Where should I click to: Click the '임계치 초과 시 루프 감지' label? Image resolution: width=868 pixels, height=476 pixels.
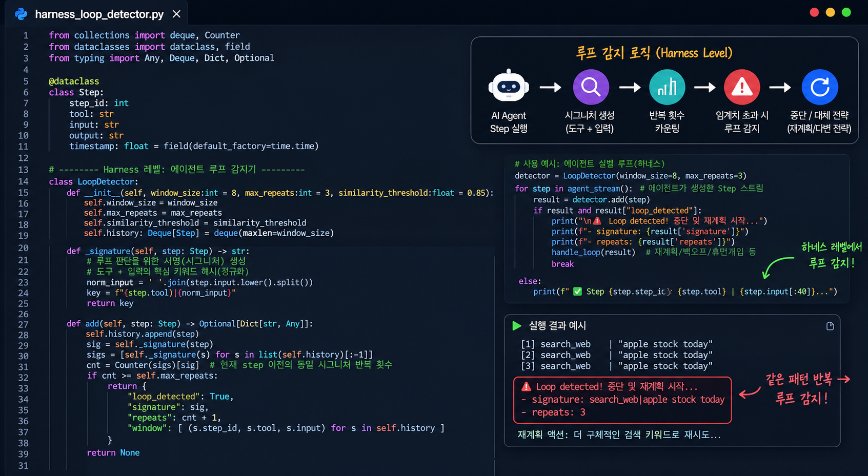click(x=742, y=122)
